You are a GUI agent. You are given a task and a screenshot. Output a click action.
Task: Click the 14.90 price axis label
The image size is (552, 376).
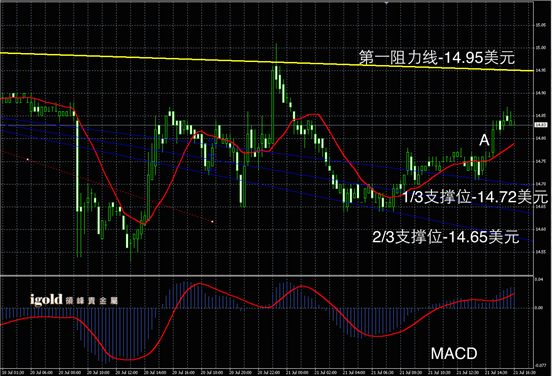pos(541,93)
